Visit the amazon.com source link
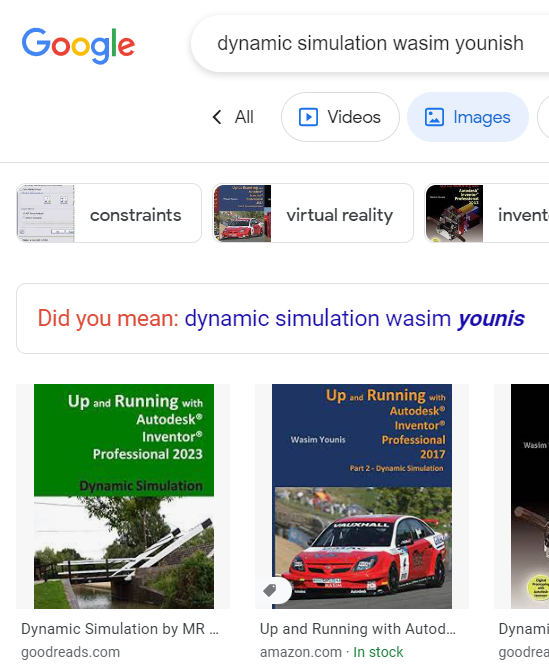The image size is (549, 667). click(x=301, y=652)
